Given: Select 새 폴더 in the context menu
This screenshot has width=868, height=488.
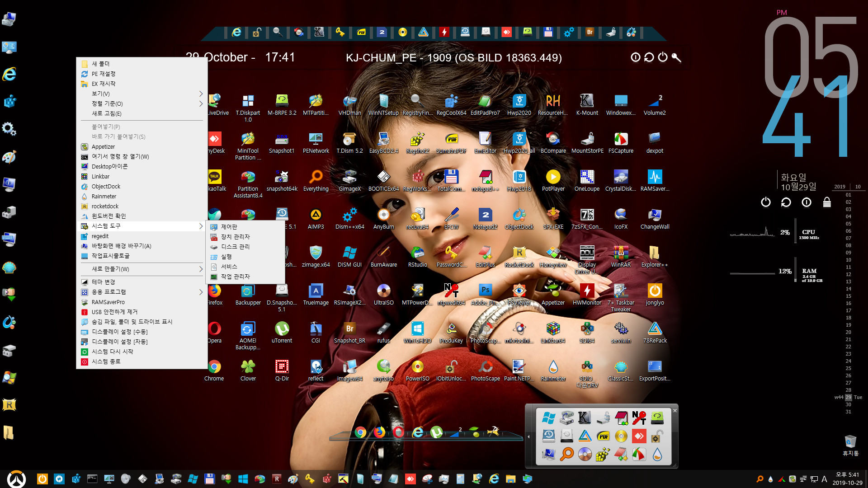Looking at the screenshot, I should [142, 64].
